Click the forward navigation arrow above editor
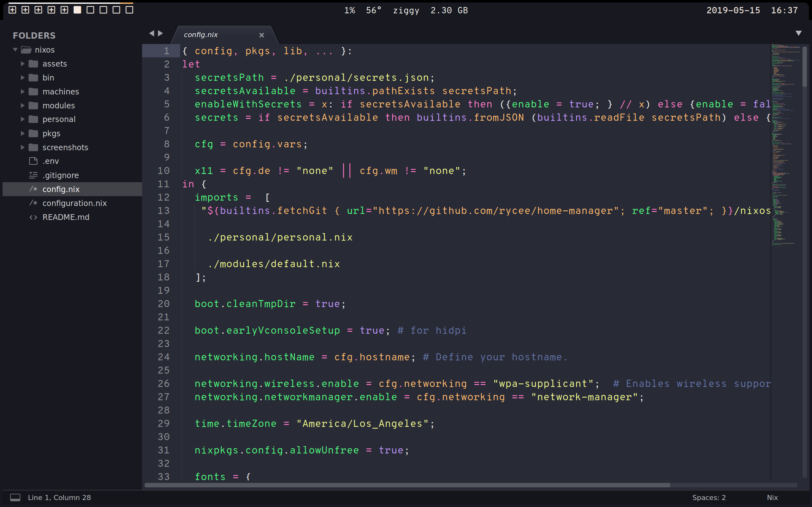Image resolution: width=812 pixels, height=507 pixels. (161, 33)
